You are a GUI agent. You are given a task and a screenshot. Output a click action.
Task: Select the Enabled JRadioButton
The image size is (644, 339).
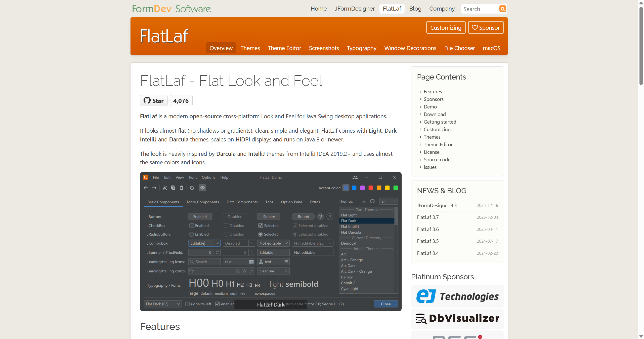click(x=192, y=234)
